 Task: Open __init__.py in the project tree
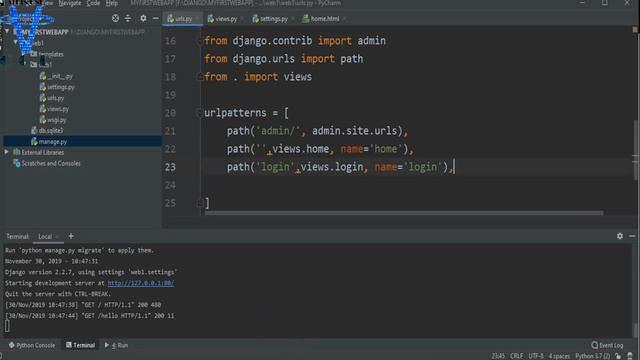60,76
